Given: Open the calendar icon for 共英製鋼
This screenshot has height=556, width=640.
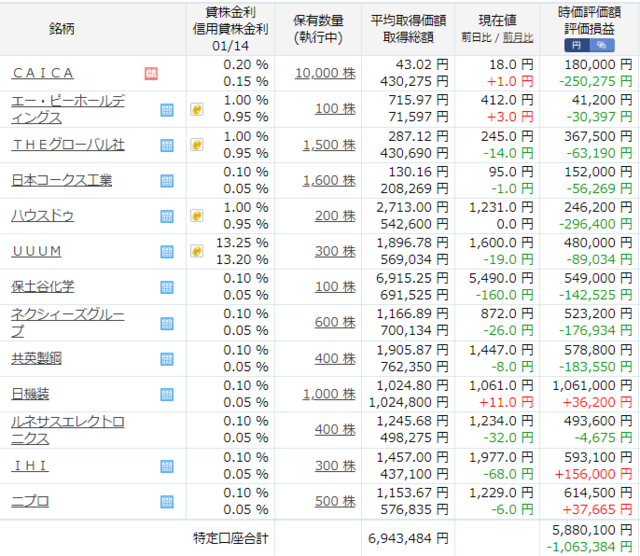Looking at the screenshot, I should [167, 359].
